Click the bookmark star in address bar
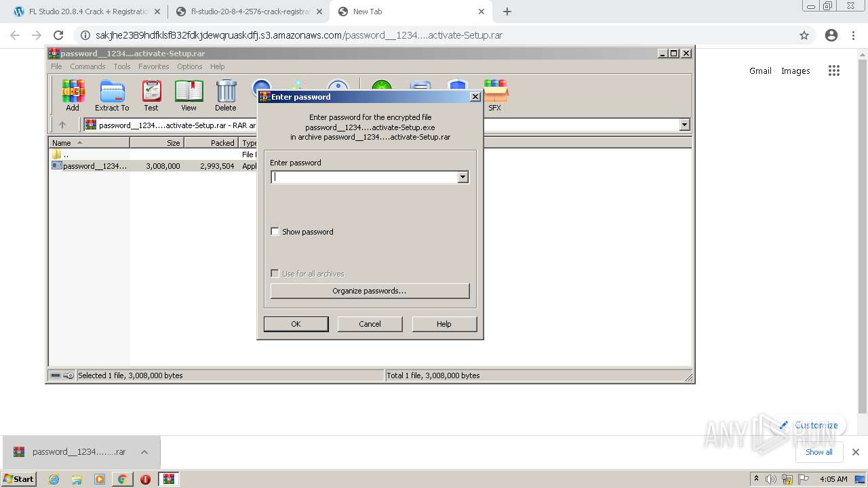The width and height of the screenshot is (868, 488). click(x=804, y=35)
